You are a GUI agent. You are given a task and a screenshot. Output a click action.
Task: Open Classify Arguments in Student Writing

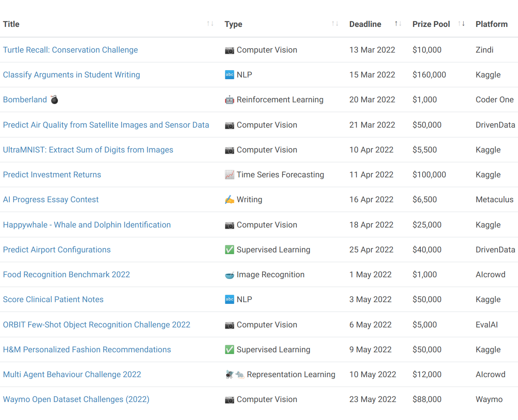[71, 75]
